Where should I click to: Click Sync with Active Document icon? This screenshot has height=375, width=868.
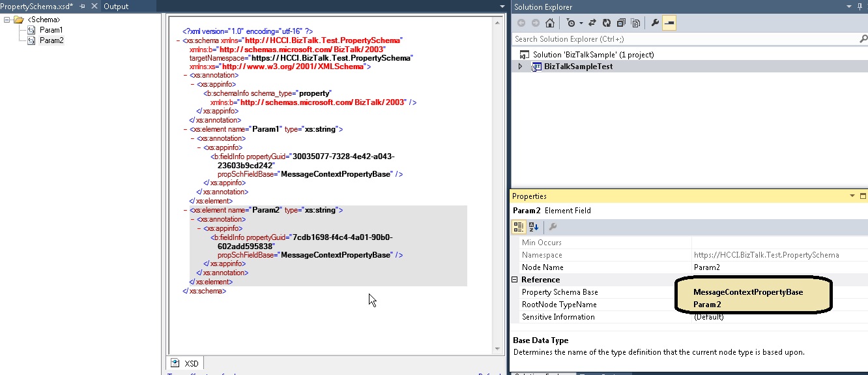(592, 23)
